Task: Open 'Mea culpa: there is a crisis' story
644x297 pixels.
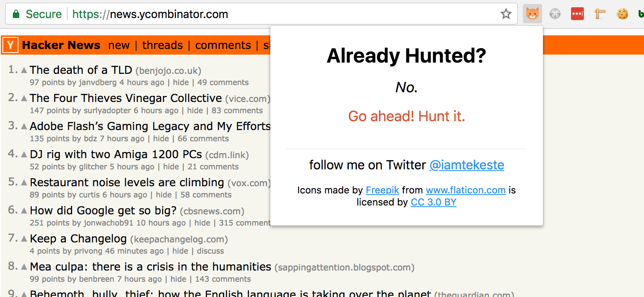Action: point(150,266)
